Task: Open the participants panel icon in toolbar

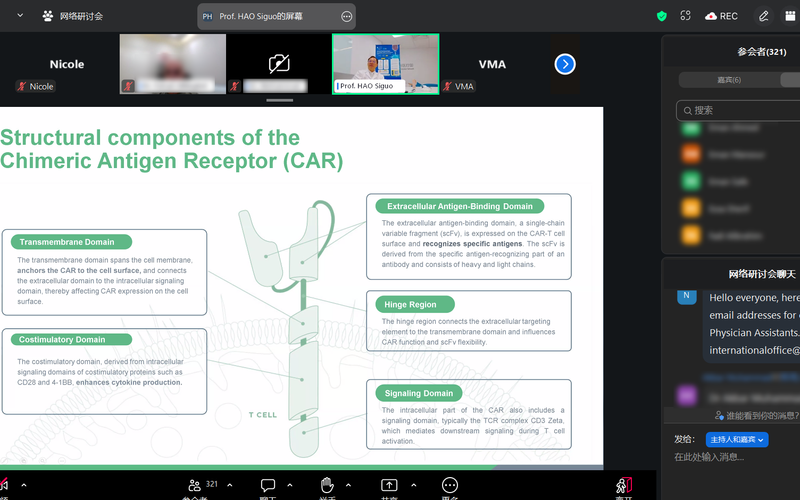Action: [194, 485]
